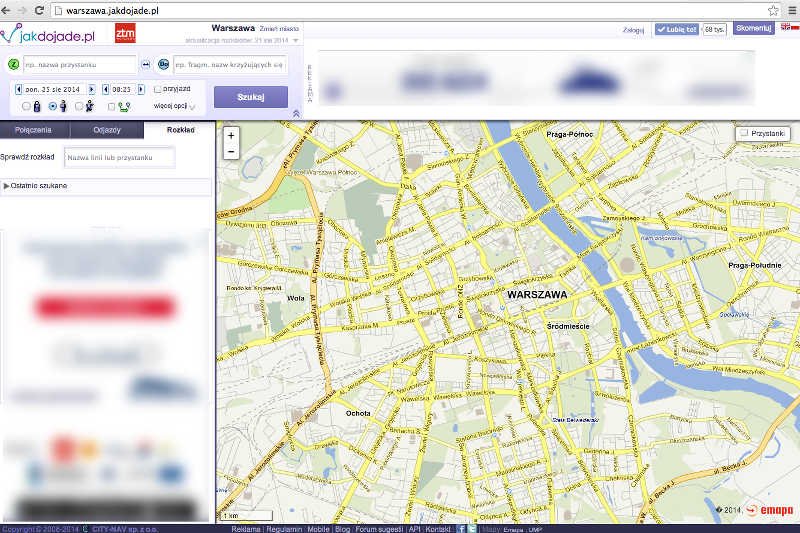Zoom out the map with minus button
Screen dimensions: 800x533
(231, 151)
